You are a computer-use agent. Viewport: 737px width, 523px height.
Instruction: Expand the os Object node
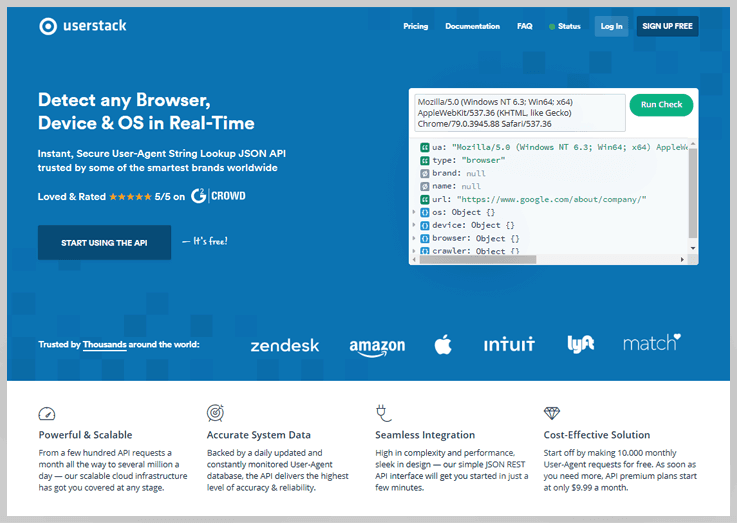tap(414, 212)
